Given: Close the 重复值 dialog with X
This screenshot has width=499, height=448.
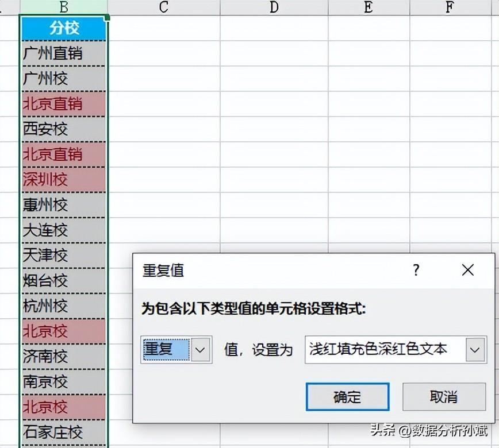Looking at the screenshot, I should [x=468, y=270].
